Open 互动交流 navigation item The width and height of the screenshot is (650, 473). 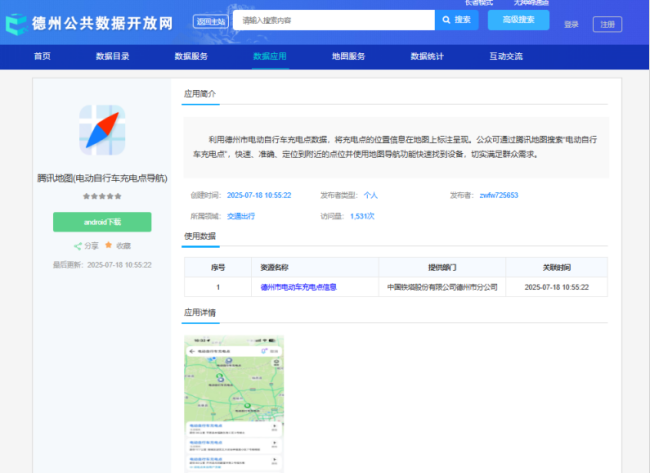506,57
